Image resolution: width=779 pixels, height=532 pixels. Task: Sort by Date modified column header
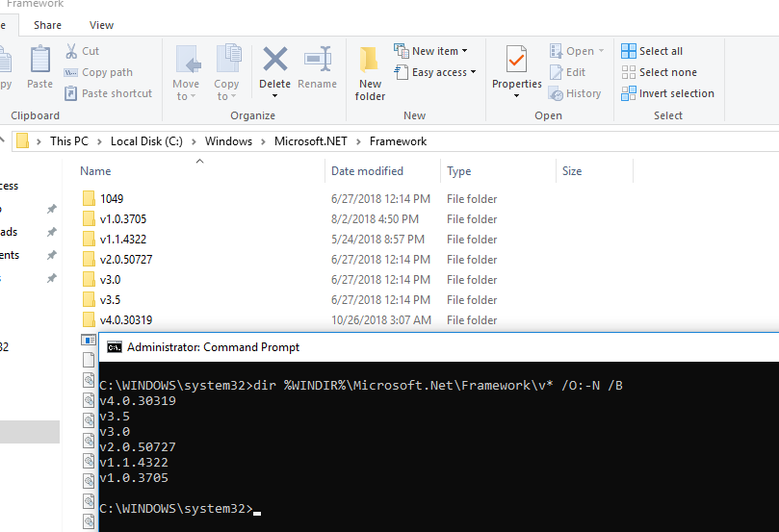pos(367,171)
